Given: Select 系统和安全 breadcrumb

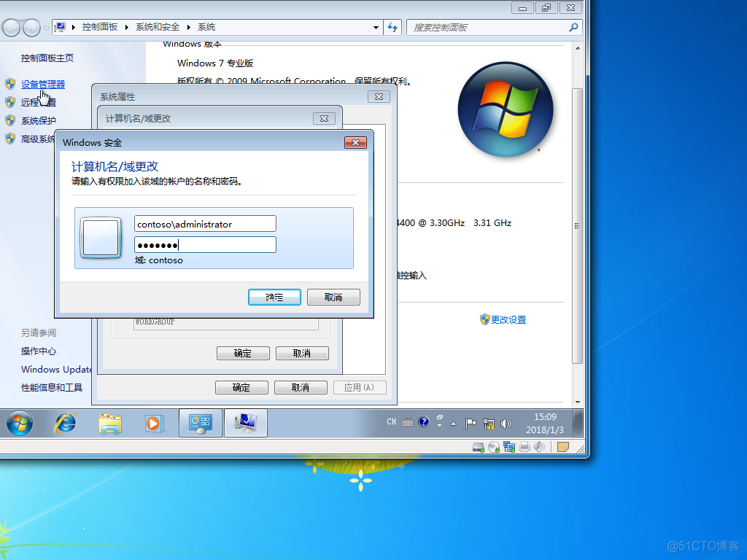Looking at the screenshot, I should point(158,27).
